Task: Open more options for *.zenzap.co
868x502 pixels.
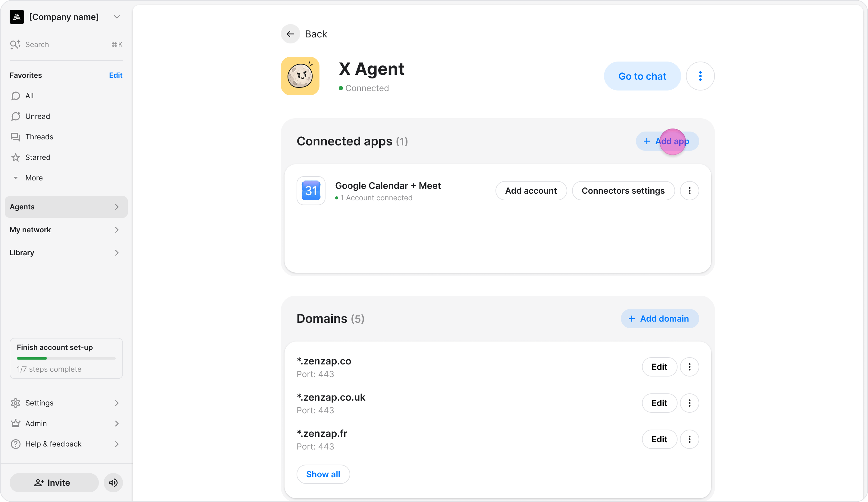Action: click(x=689, y=367)
